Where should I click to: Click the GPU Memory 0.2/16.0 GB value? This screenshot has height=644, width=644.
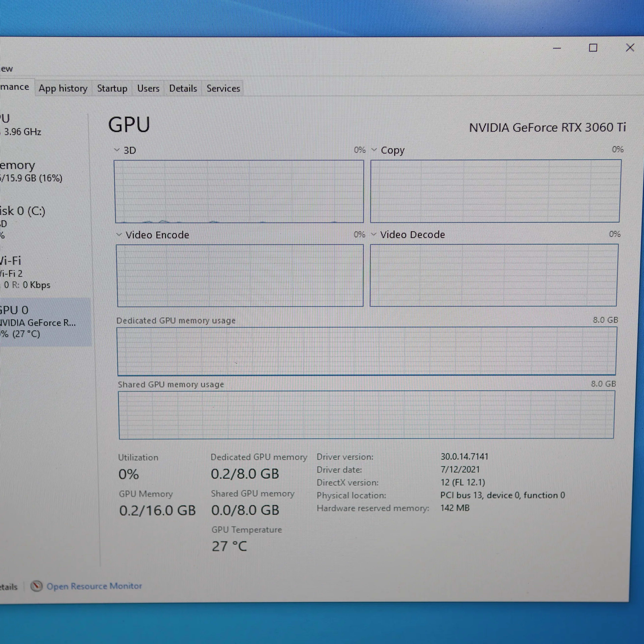click(x=157, y=511)
